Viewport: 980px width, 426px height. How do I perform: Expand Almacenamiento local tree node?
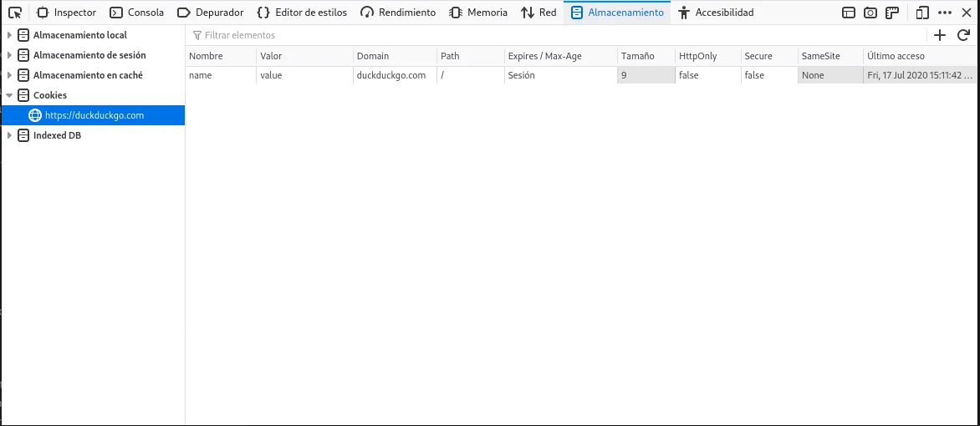(x=9, y=35)
